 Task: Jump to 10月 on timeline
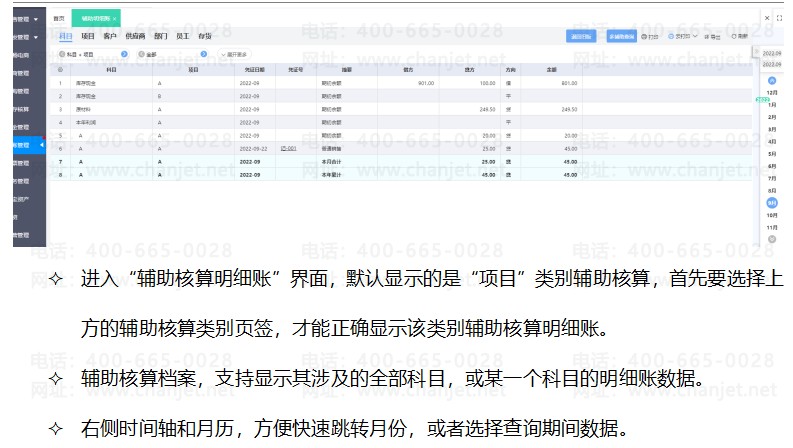(772, 215)
